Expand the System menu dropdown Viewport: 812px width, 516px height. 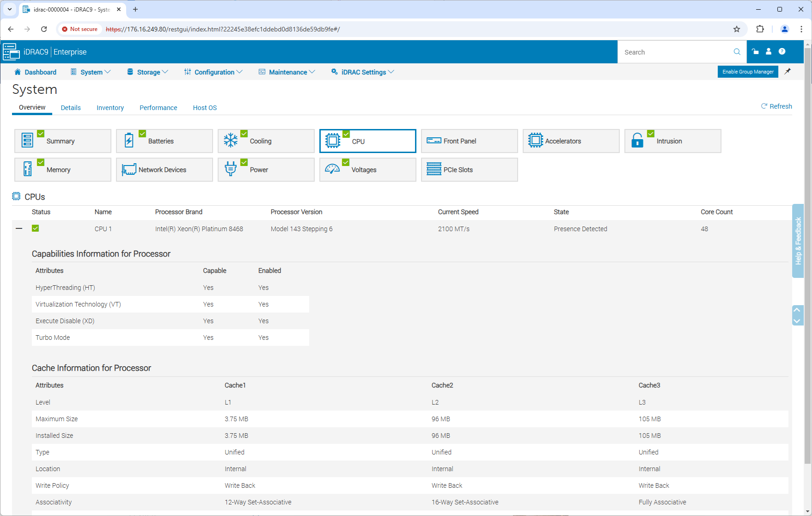tap(91, 72)
